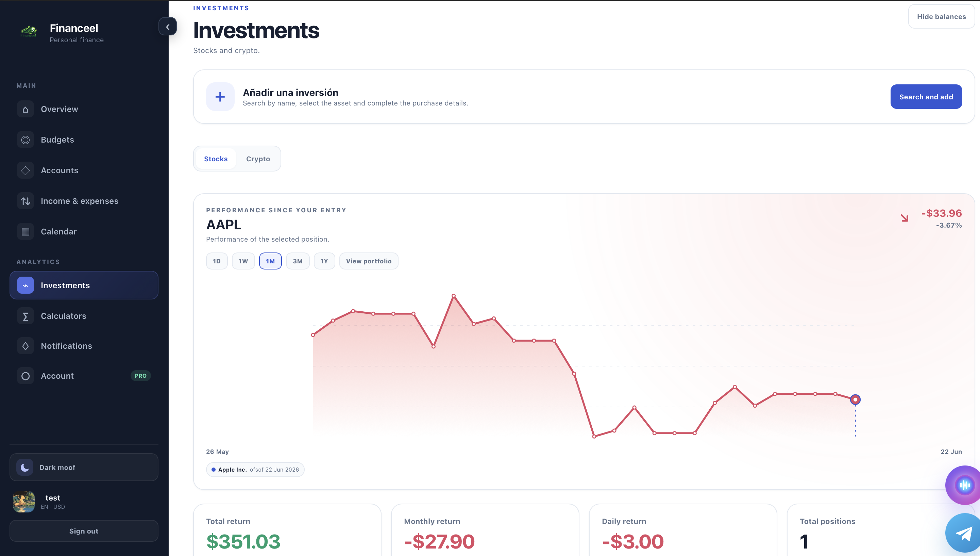Viewport: 980px width, 556px height.
Task: Open the Calendar section
Action: (x=59, y=231)
